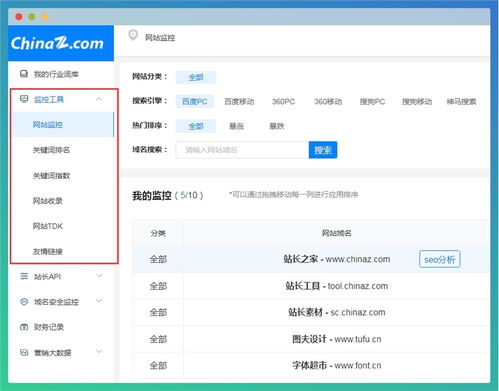Switch search engine to 搜狗PC

372,101
